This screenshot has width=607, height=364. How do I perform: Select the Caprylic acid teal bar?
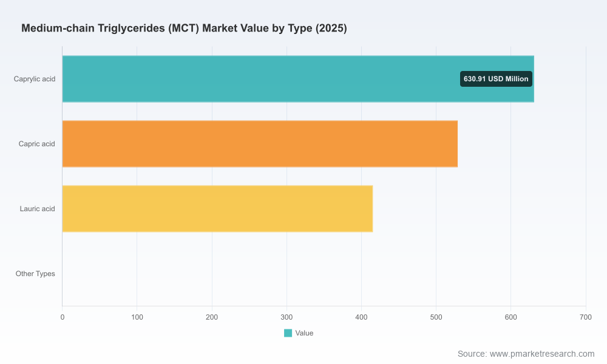click(298, 79)
